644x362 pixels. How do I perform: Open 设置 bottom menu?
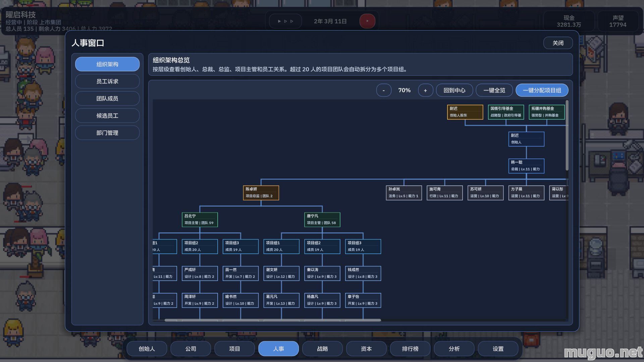click(498, 349)
